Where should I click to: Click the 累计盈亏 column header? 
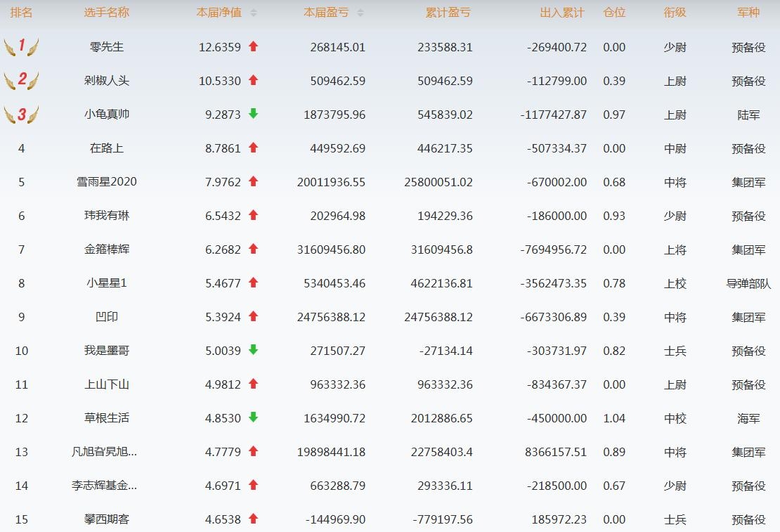coord(448,13)
